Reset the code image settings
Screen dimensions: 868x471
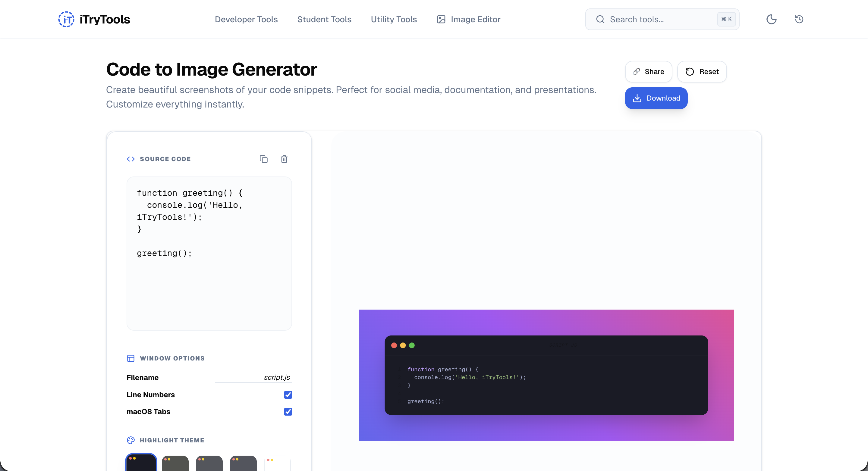coord(702,71)
